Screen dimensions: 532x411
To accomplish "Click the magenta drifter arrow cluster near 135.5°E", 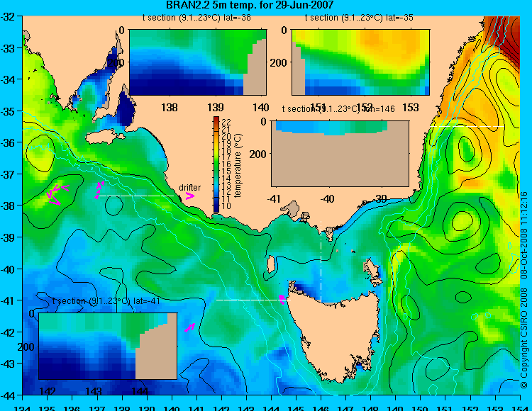I will pos(57,194).
